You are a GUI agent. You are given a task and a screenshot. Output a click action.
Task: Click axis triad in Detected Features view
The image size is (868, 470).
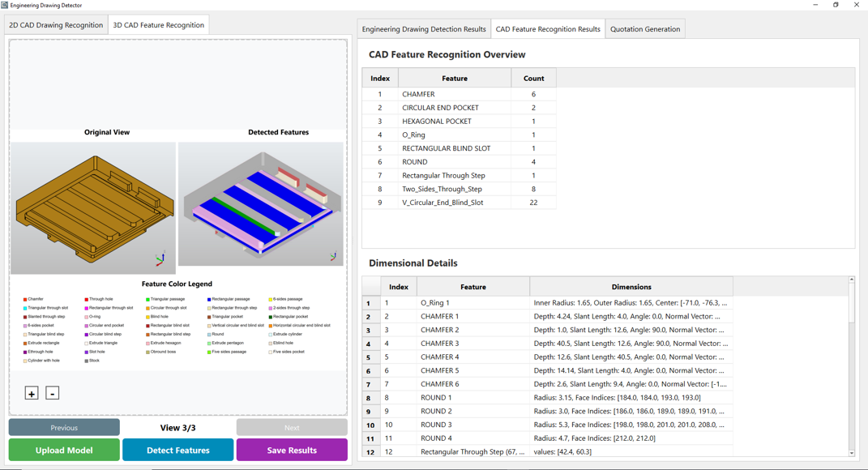click(333, 256)
